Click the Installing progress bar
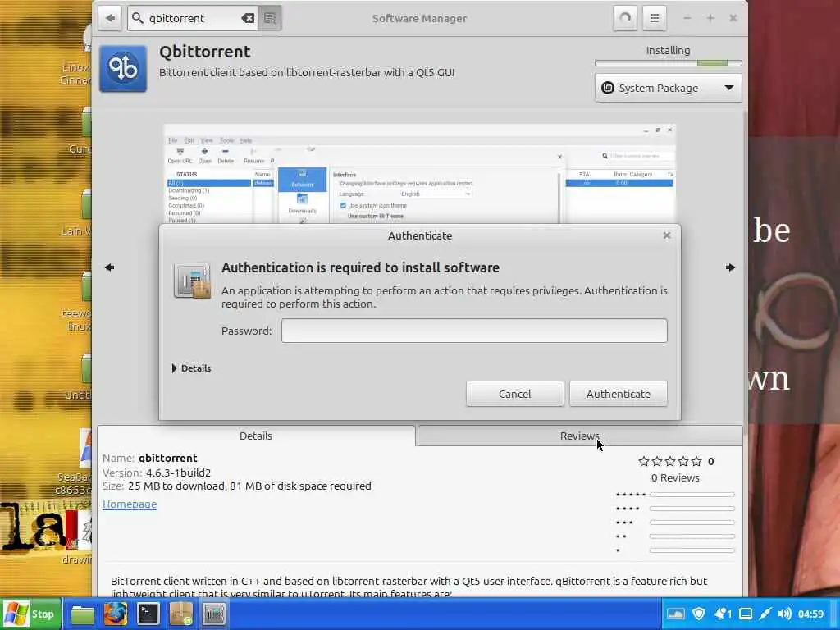Image resolution: width=840 pixels, height=630 pixels. click(x=668, y=63)
